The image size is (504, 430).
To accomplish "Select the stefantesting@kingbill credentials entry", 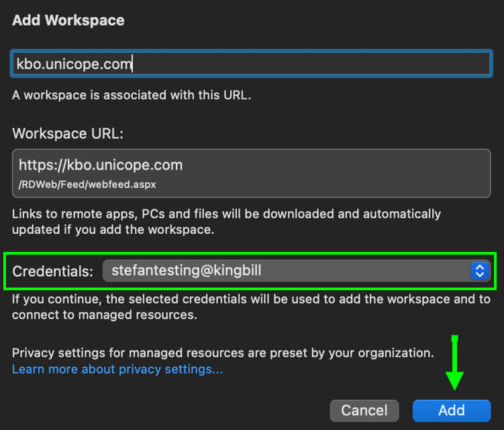I will click(187, 271).
